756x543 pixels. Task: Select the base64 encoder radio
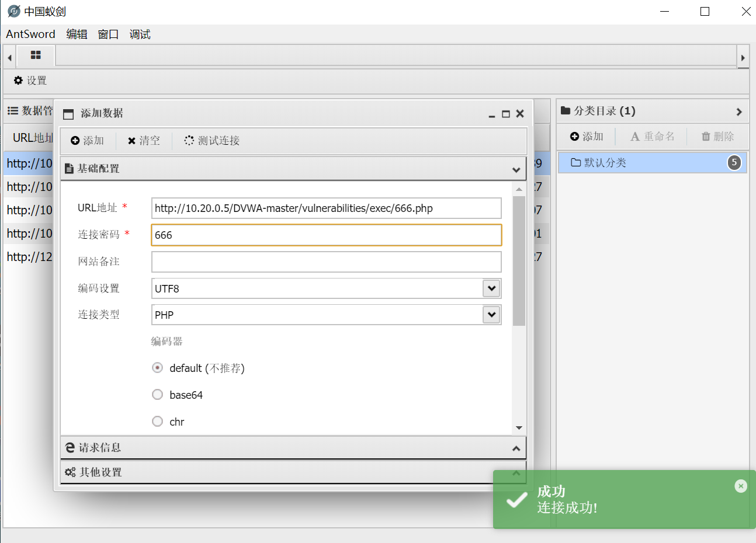point(157,395)
